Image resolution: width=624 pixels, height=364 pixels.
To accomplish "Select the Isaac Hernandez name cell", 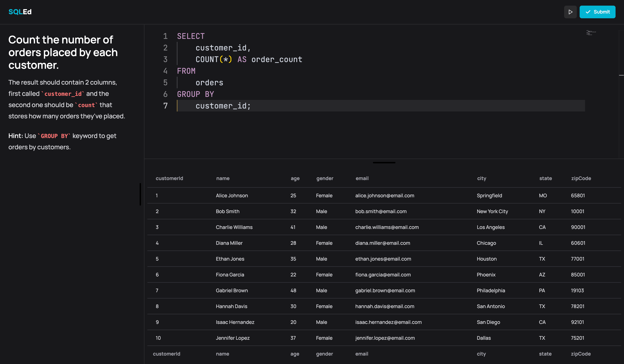I will 235,322.
